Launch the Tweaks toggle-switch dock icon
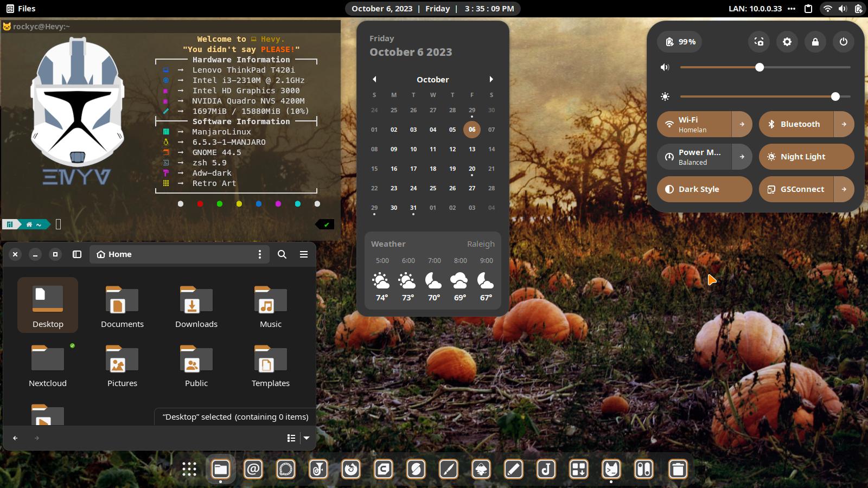 tap(644, 469)
